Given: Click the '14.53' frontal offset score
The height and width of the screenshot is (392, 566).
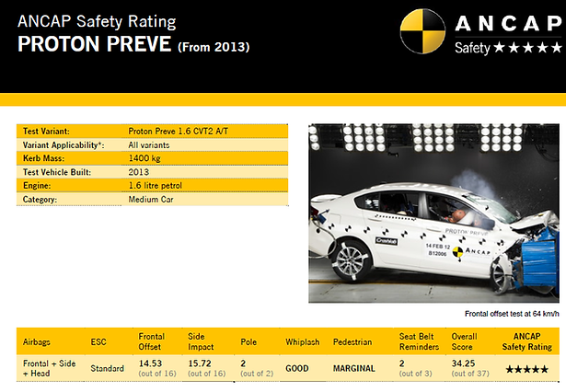Looking at the screenshot, I should (150, 363).
